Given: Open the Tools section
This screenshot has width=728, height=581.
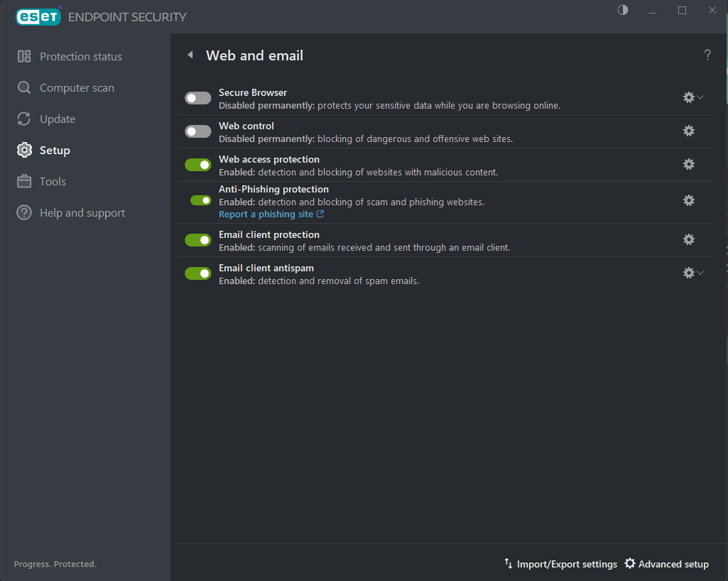Looking at the screenshot, I should (x=53, y=182).
